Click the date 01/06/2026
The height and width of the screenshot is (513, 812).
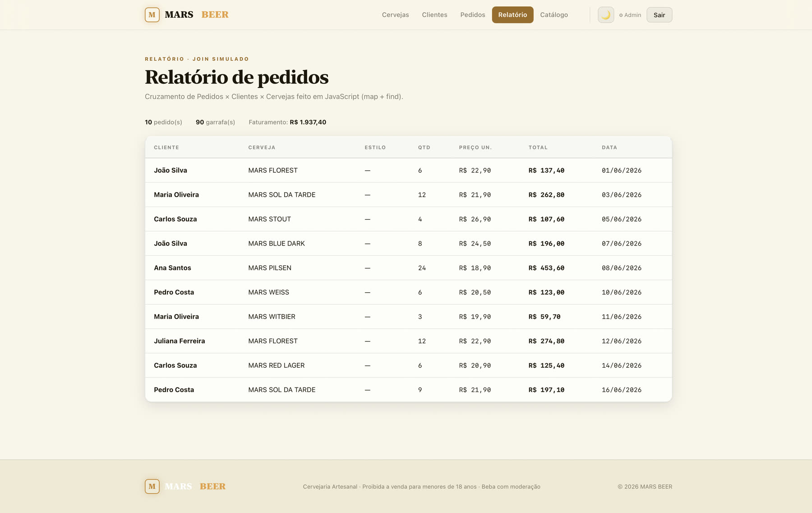click(622, 171)
